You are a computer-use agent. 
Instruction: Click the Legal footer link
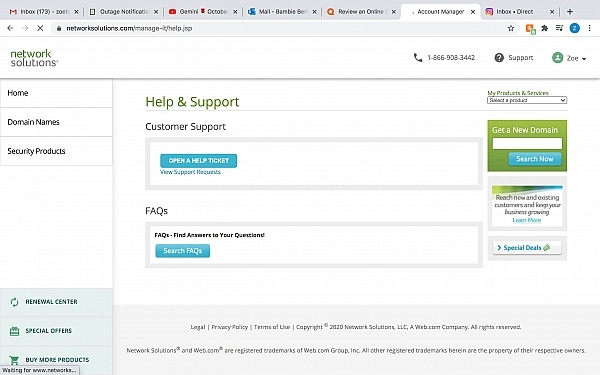click(x=198, y=327)
